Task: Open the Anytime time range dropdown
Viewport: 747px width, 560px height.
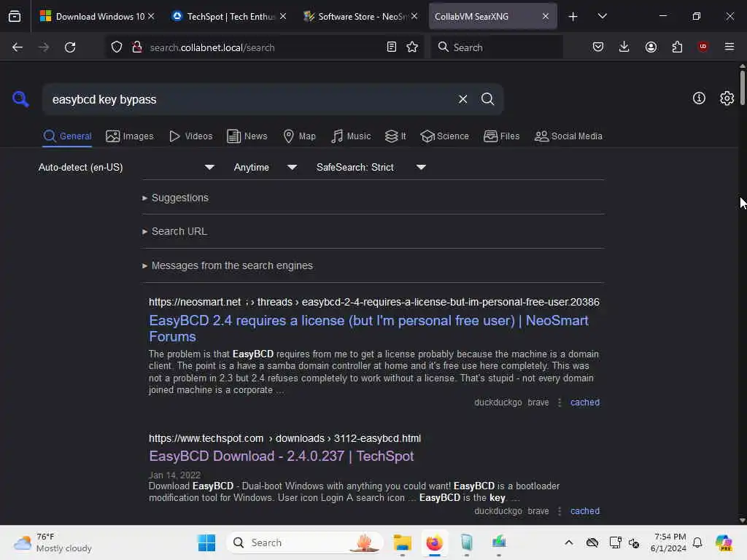Action: (x=265, y=167)
